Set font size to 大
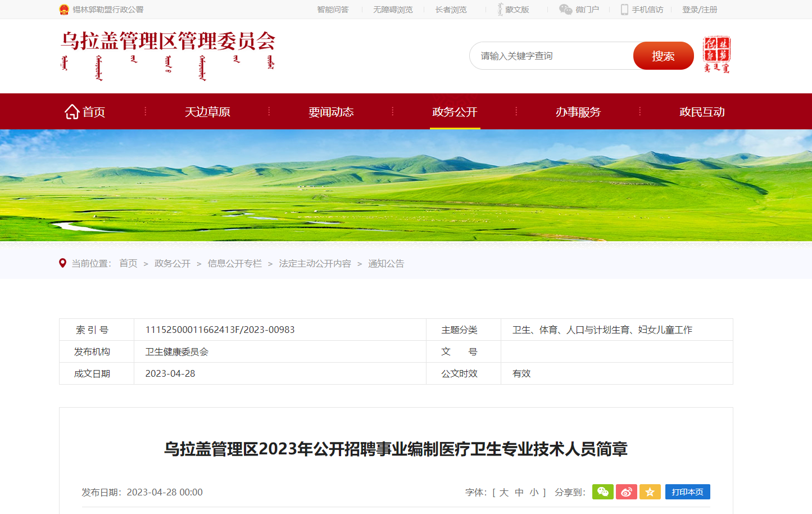This screenshot has width=812, height=514. (x=504, y=492)
